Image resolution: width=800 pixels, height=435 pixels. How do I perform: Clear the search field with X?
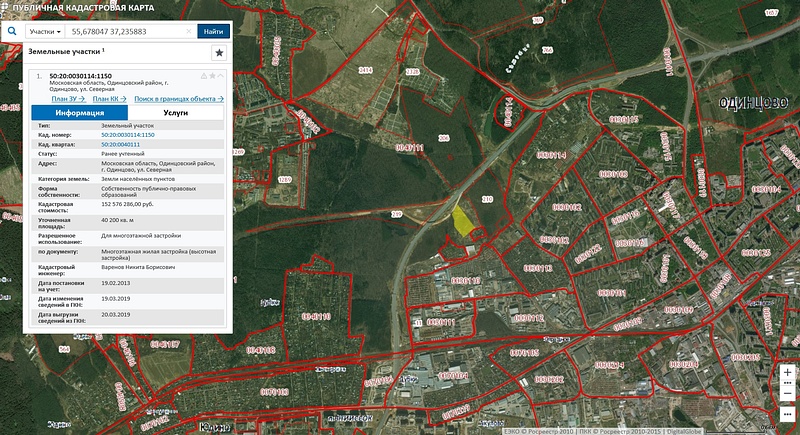tap(189, 31)
